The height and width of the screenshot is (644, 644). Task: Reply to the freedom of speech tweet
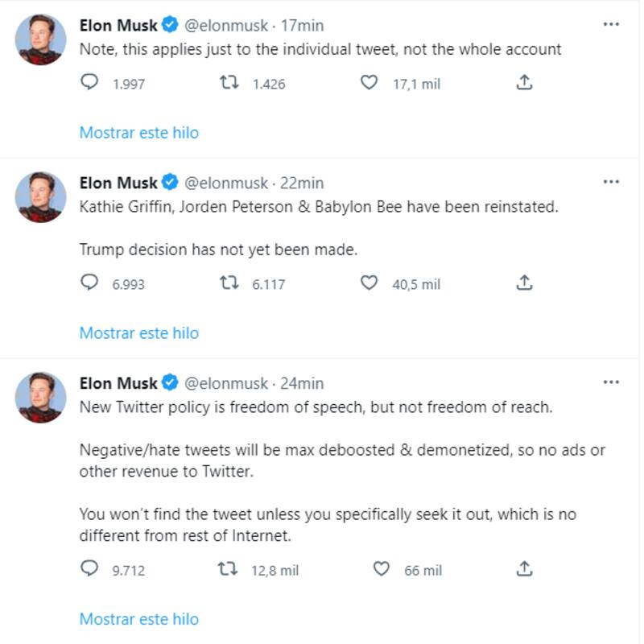click(90, 570)
